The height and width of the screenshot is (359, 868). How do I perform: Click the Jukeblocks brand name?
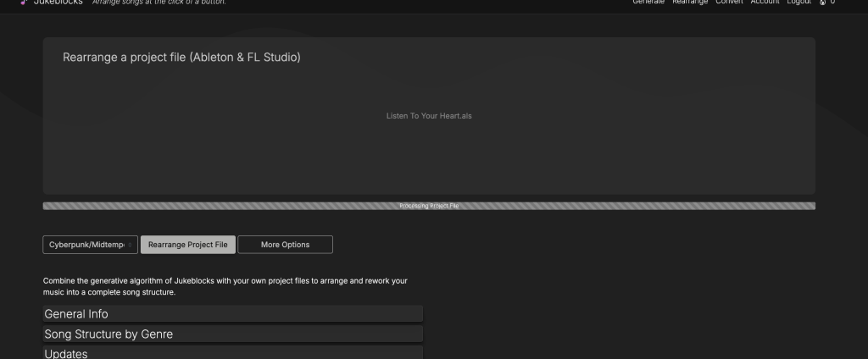tap(58, 3)
